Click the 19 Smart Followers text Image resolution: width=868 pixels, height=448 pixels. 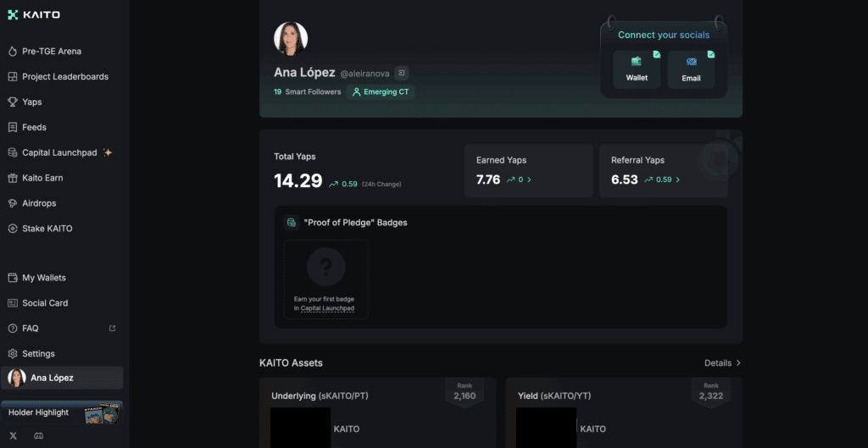point(307,91)
